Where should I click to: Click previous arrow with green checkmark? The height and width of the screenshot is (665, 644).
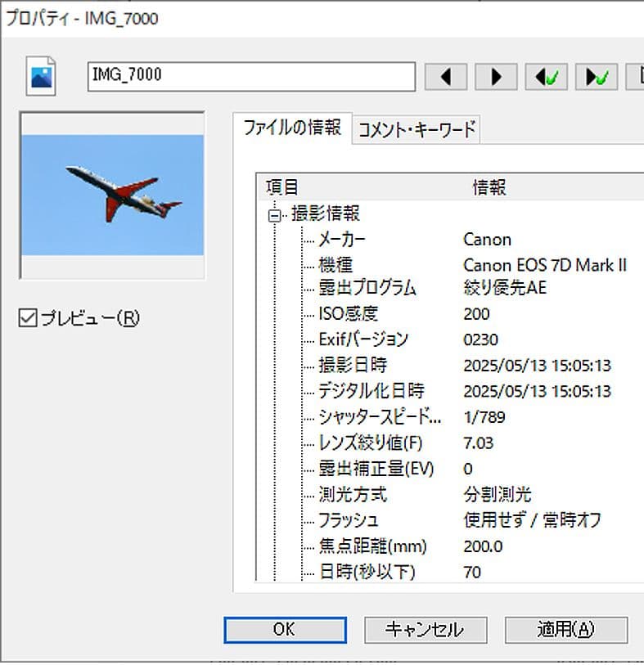point(546,77)
